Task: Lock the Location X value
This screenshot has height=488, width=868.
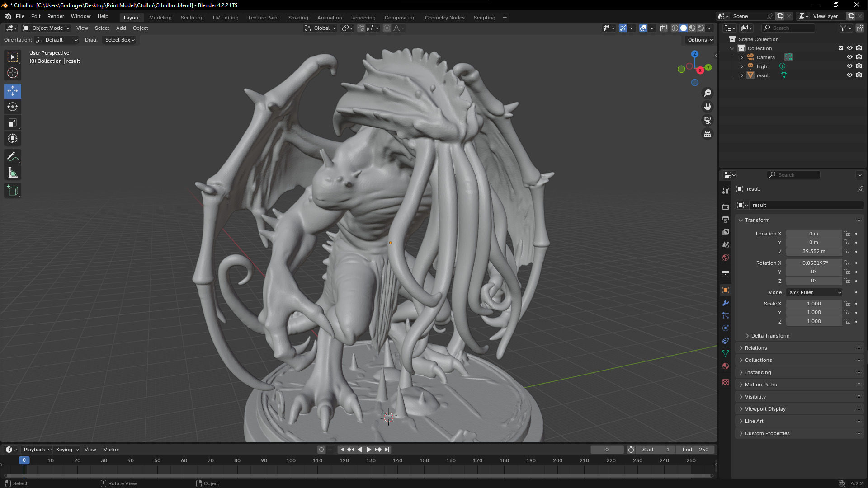Action: 847,234
